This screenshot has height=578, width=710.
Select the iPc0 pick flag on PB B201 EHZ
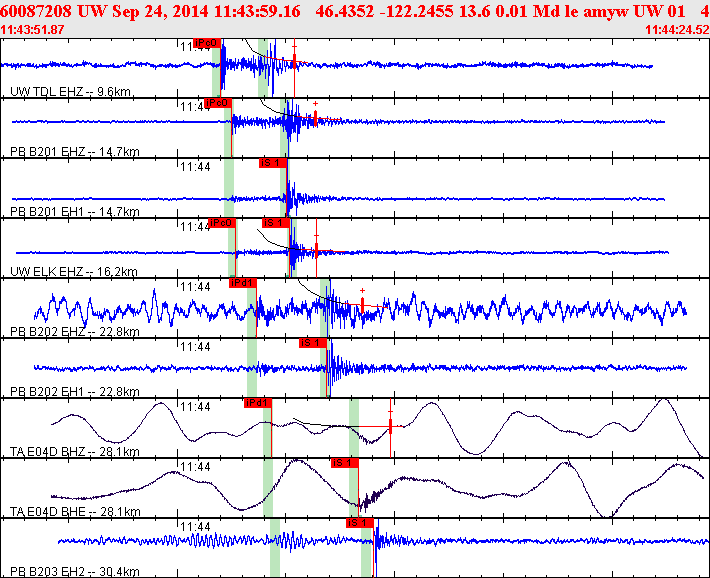(x=217, y=103)
